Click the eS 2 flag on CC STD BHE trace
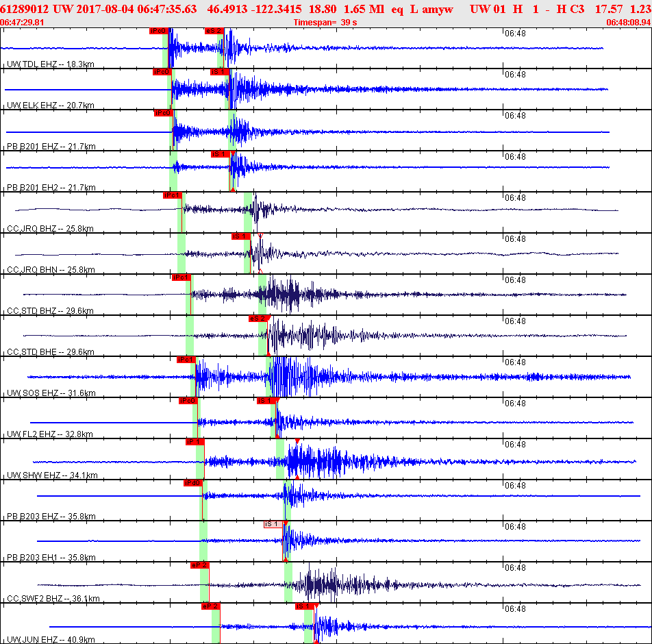Screen dimensions: 652x644 point(258,319)
